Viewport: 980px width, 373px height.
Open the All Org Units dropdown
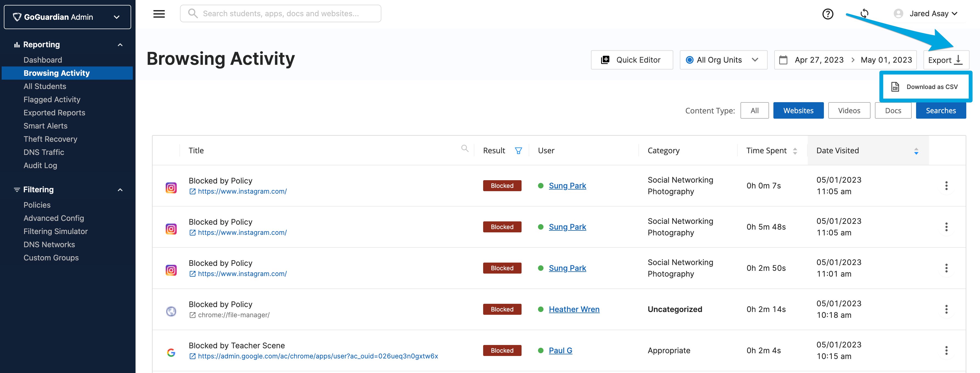723,60
